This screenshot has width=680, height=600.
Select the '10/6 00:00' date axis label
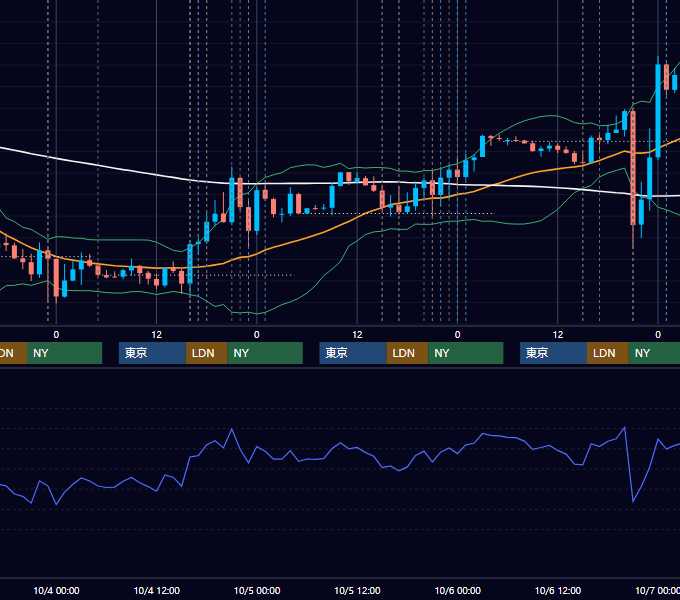tap(458, 590)
